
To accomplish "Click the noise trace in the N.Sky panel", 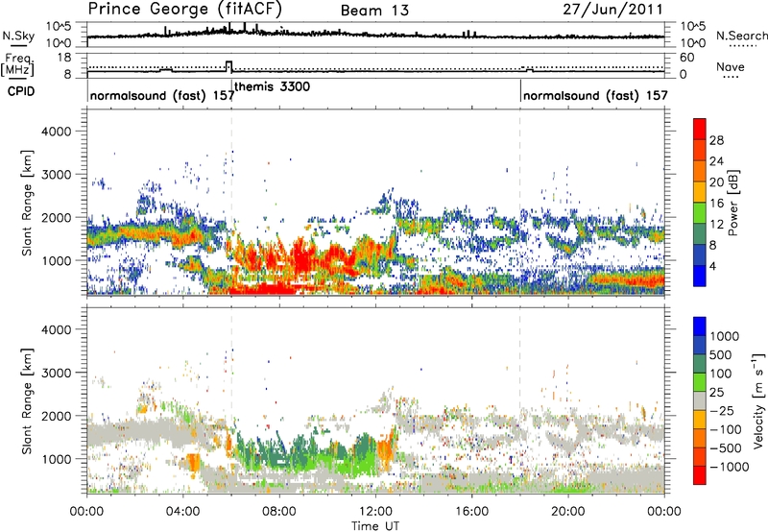I will pos(375,35).
